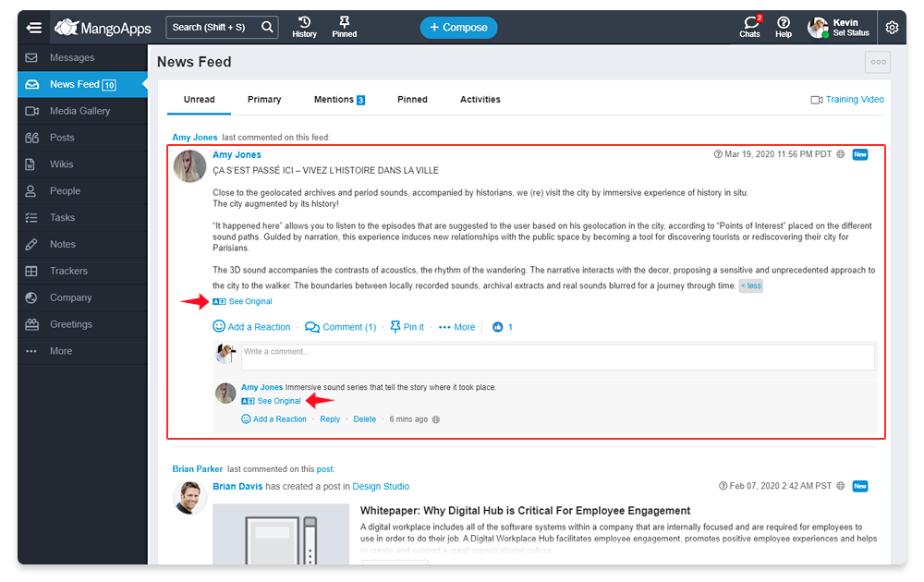
Task: Collapse the left sidebar with hamburger icon
Action: click(x=34, y=27)
